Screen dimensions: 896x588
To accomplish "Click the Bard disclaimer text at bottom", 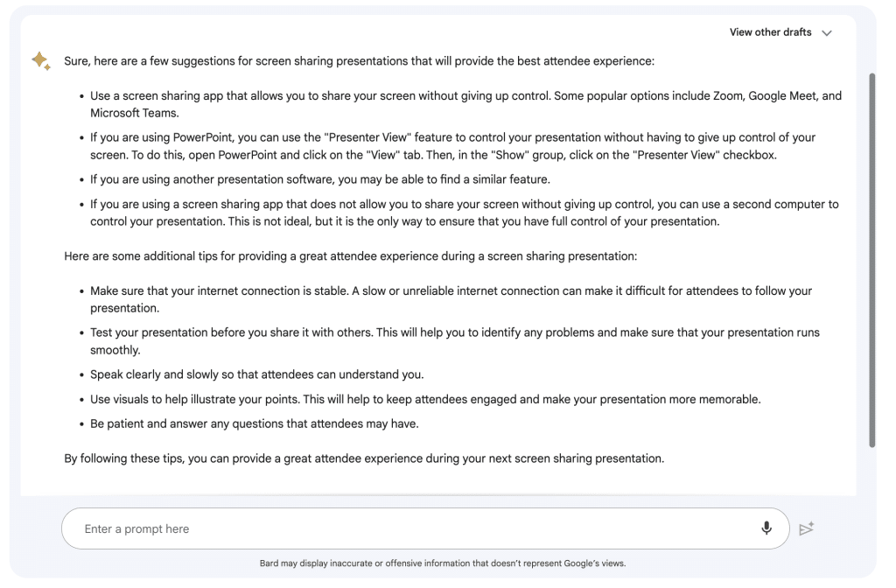I will tap(443, 563).
